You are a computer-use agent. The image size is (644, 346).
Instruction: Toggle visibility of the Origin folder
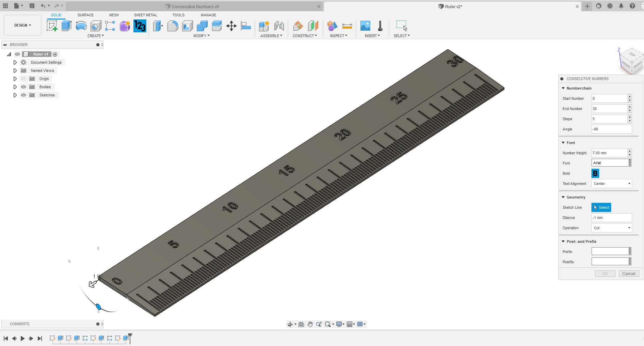click(23, 79)
